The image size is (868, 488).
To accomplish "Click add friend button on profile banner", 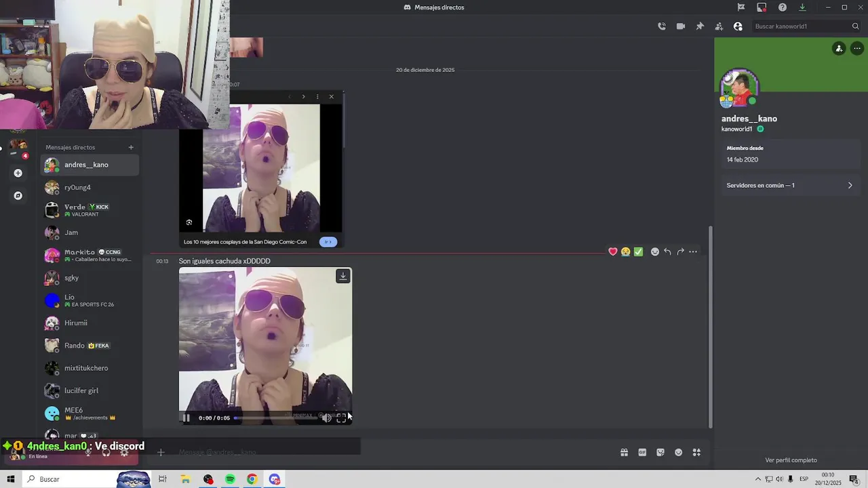I will point(839,49).
